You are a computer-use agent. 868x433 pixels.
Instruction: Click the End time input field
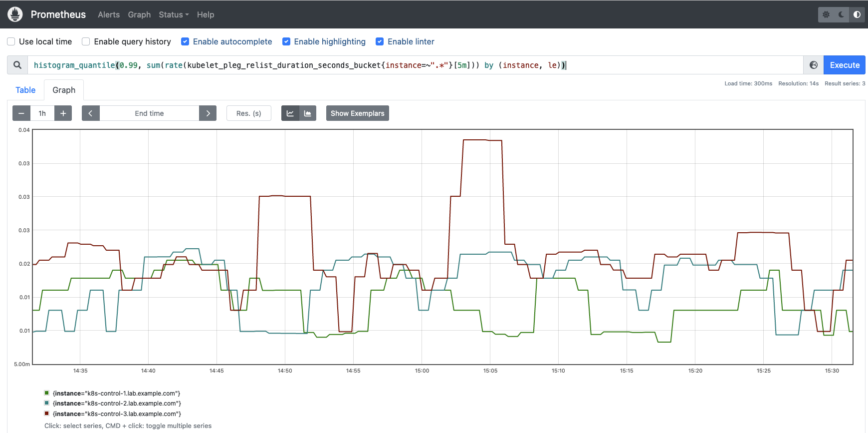149,113
